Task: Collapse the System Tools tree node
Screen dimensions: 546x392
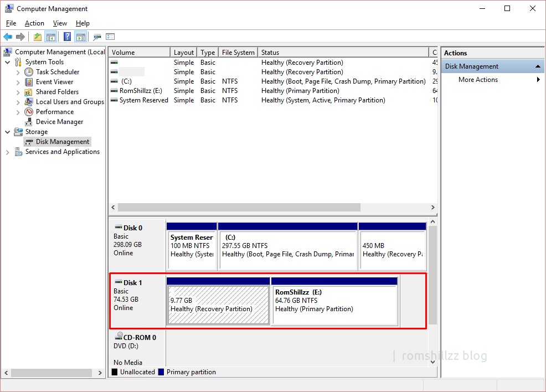Action: [8, 62]
